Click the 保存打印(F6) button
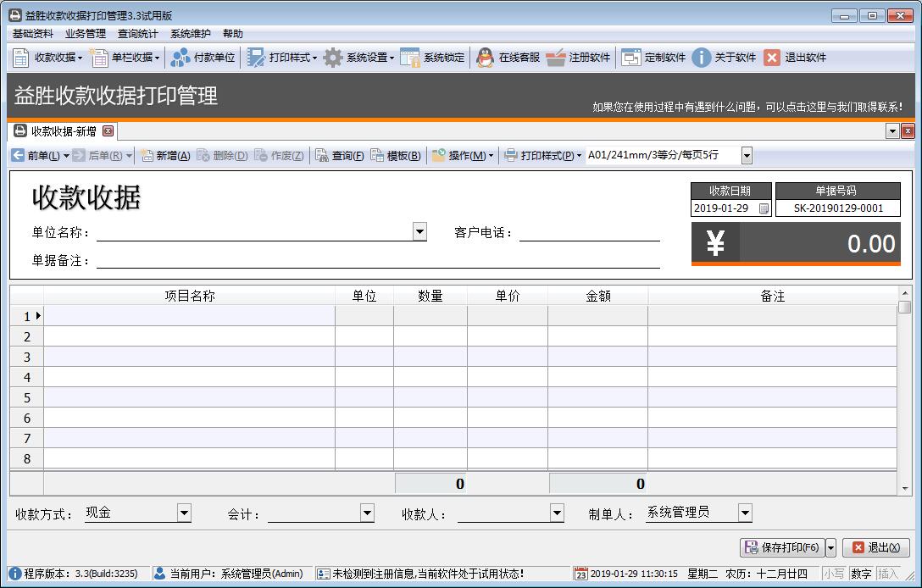The image size is (922, 588). (781, 547)
